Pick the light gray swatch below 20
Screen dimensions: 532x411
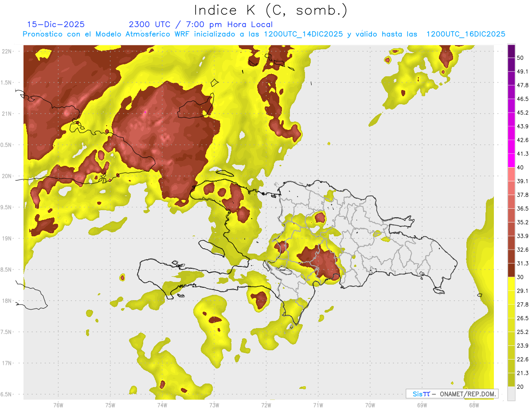point(511,393)
